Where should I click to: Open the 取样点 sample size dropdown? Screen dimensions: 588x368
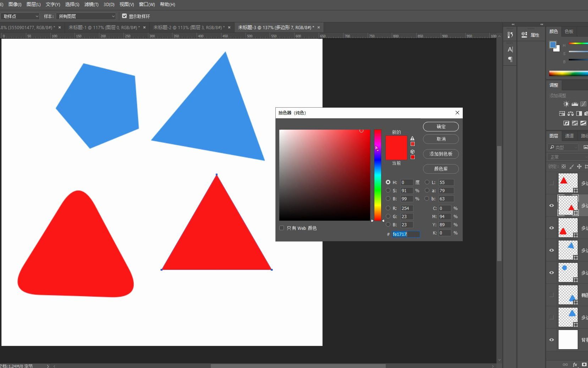point(20,16)
